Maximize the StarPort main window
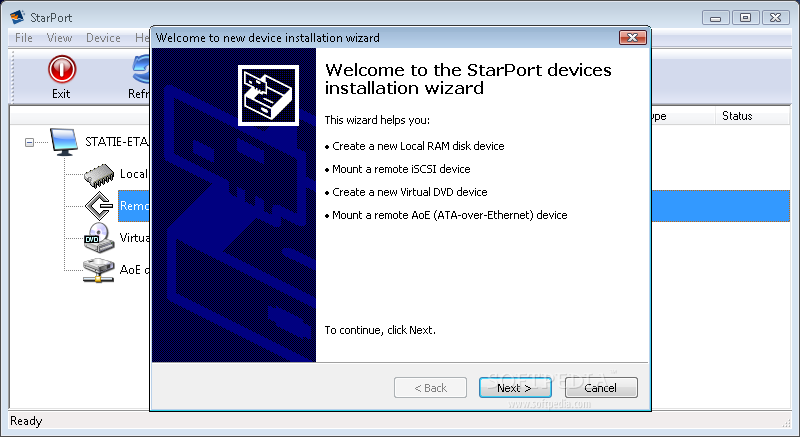This screenshot has width=800, height=437. (x=745, y=18)
